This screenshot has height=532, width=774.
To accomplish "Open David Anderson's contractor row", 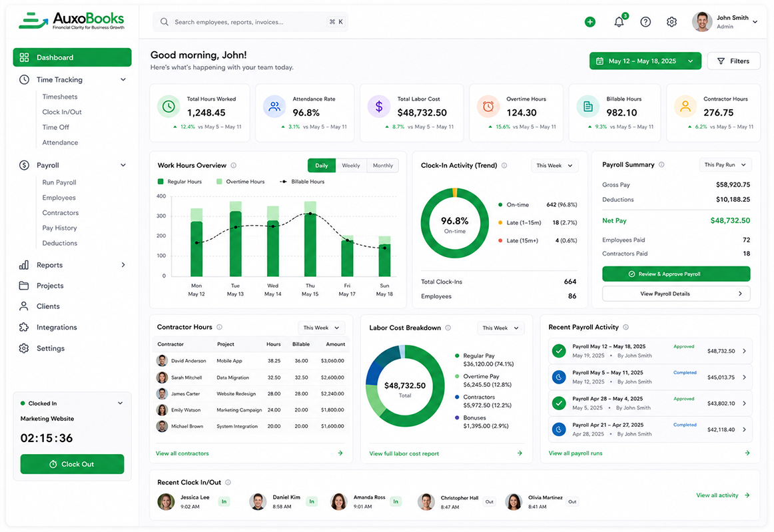I will tap(251, 361).
